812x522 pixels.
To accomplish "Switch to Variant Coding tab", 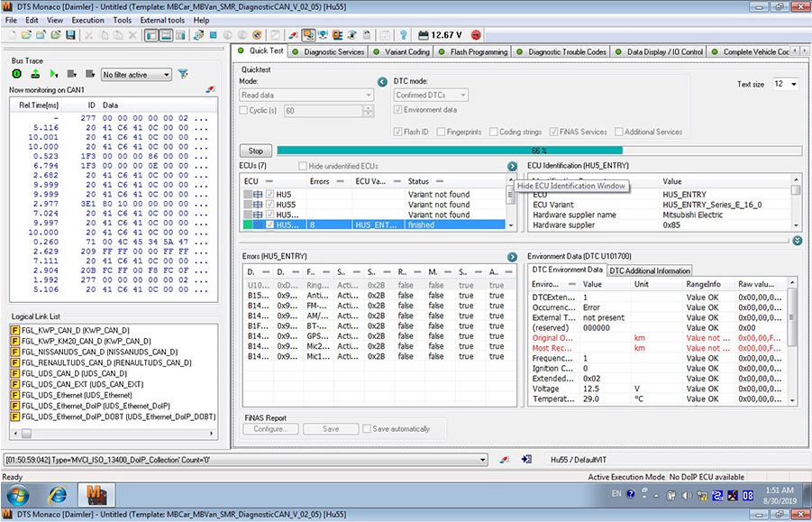I will tap(401, 51).
